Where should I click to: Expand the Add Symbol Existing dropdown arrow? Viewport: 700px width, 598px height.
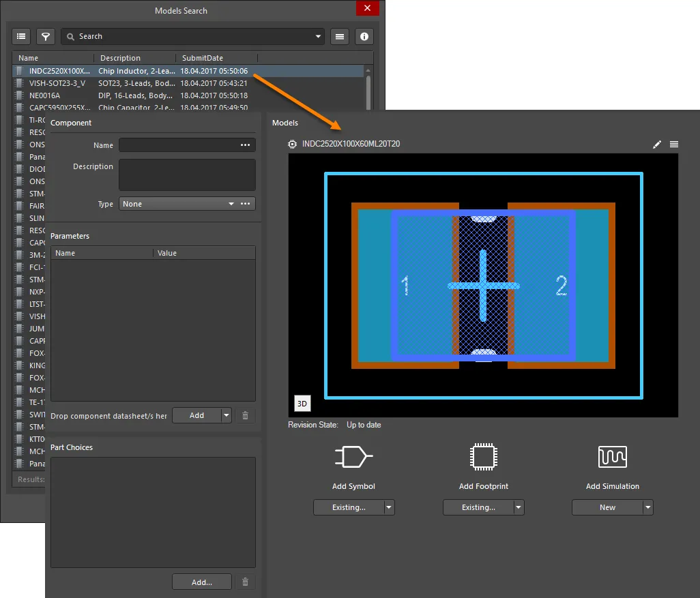pos(389,507)
